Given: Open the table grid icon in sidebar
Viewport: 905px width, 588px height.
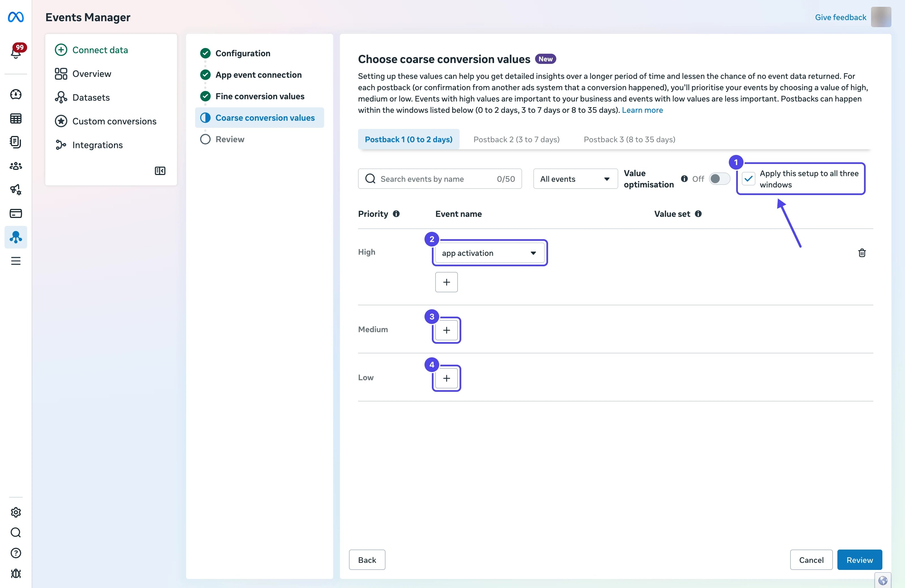Looking at the screenshot, I should (16, 118).
